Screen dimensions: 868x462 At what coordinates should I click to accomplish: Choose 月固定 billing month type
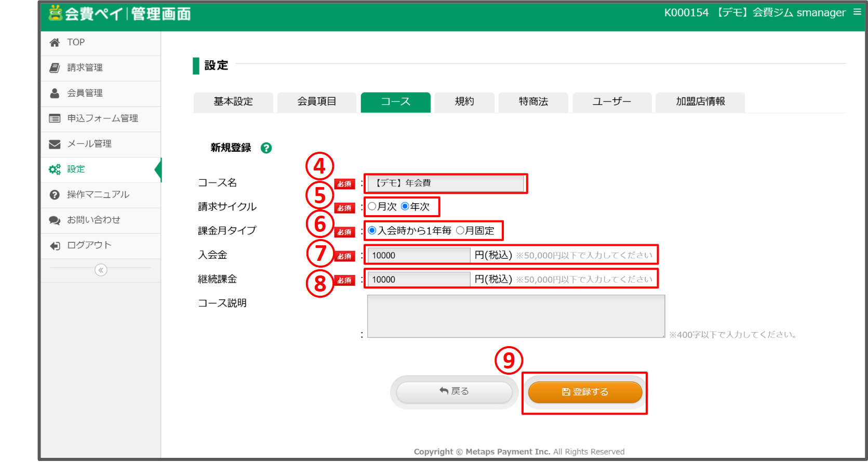coord(460,231)
